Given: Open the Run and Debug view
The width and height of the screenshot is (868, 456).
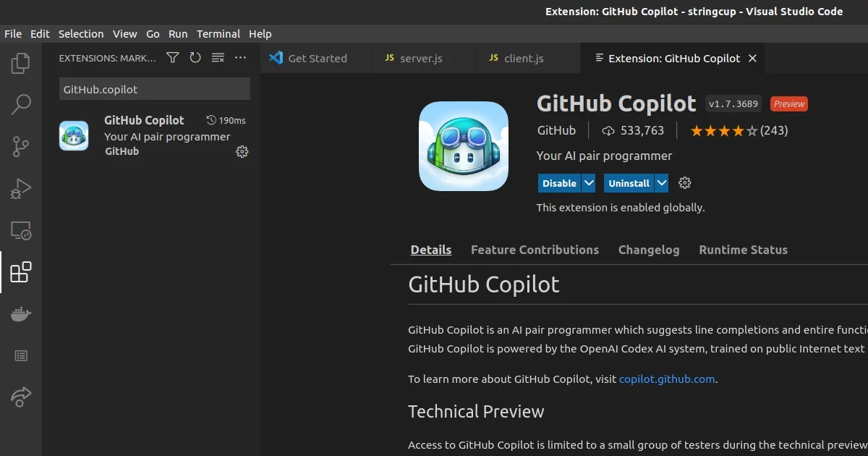Looking at the screenshot, I should (21, 189).
